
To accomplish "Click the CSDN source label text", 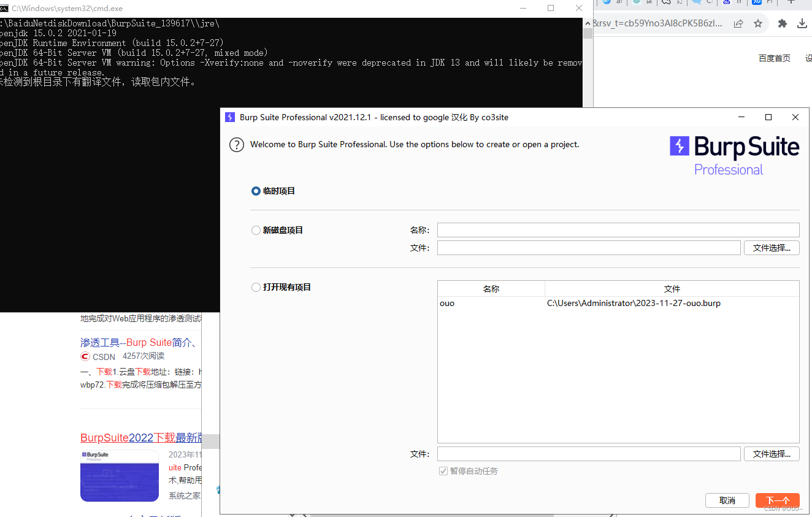I will coord(104,356).
